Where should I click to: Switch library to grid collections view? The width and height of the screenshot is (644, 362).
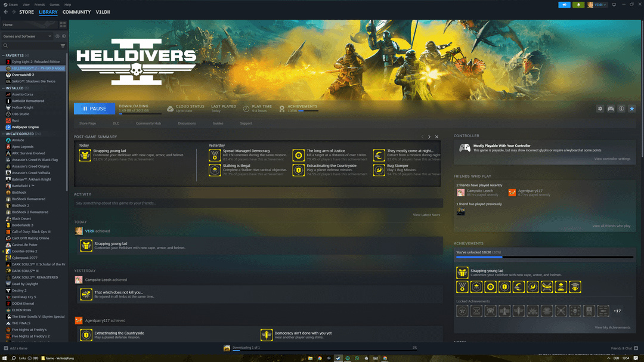click(x=63, y=24)
